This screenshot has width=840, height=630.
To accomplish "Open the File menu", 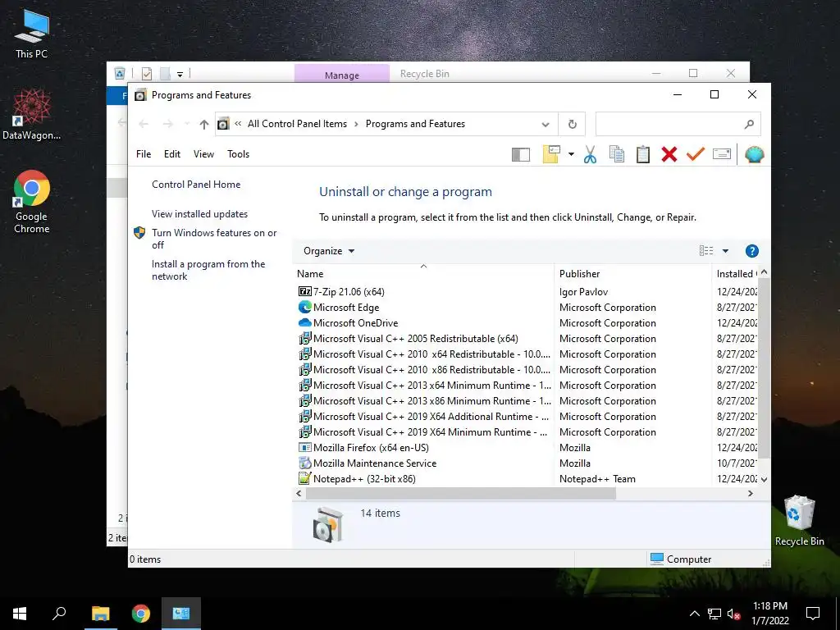I will [144, 154].
